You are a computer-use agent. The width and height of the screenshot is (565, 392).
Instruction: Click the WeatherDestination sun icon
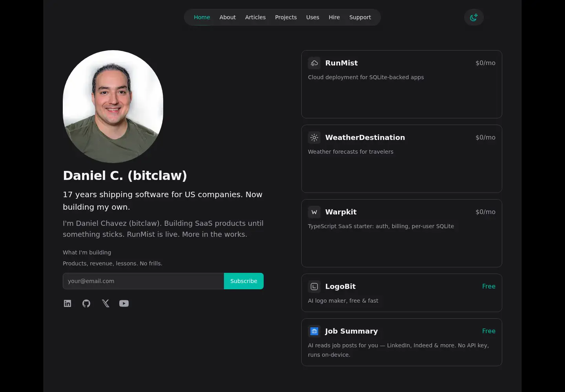(314, 138)
